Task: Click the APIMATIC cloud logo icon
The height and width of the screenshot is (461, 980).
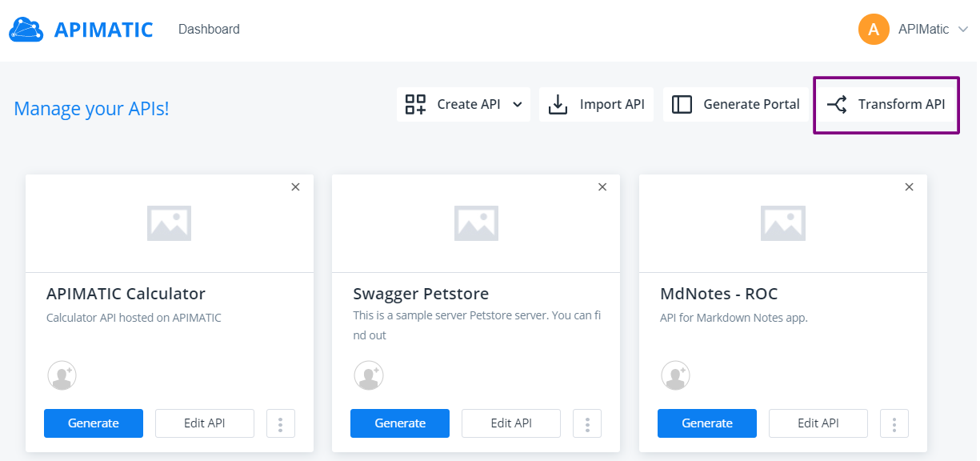Action: (26, 30)
